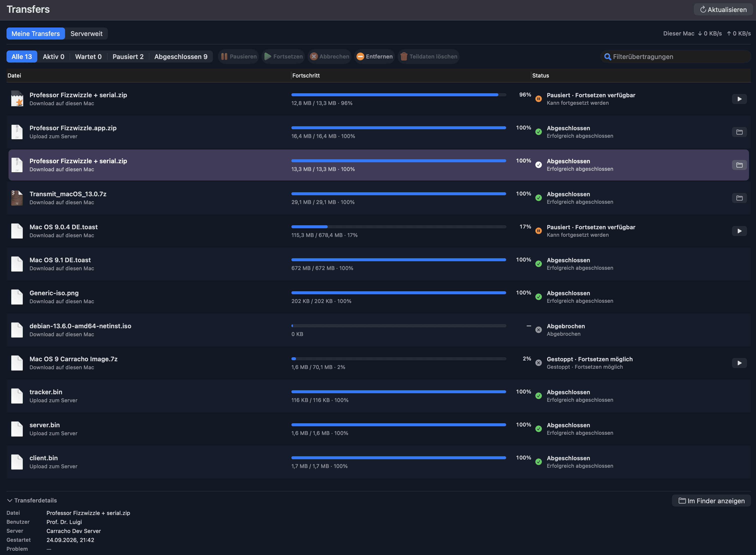Click the document icon of client.bin
Viewport: 756px width, 555px height.
17,462
